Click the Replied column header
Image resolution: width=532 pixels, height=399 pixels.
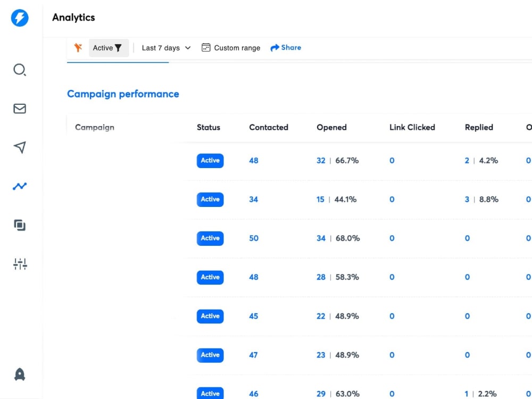(x=479, y=127)
